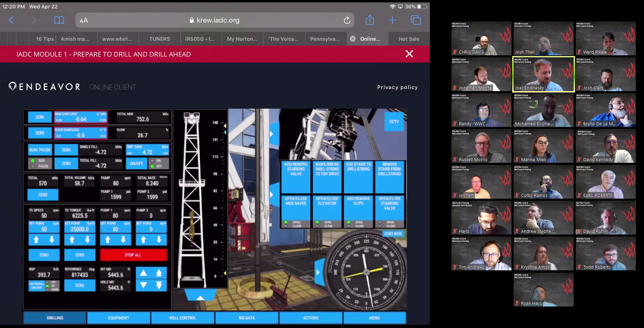Open the Safari bookmarks book icon
Screen dimensions: 644x328
click(x=59, y=20)
